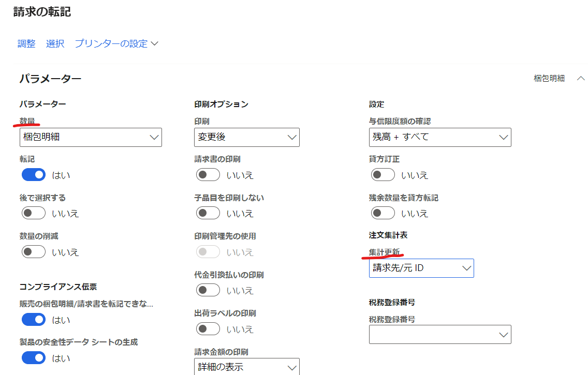This screenshot has width=588, height=375.
Task: Enable the 数量の削減 toggle
Action: pos(33,252)
